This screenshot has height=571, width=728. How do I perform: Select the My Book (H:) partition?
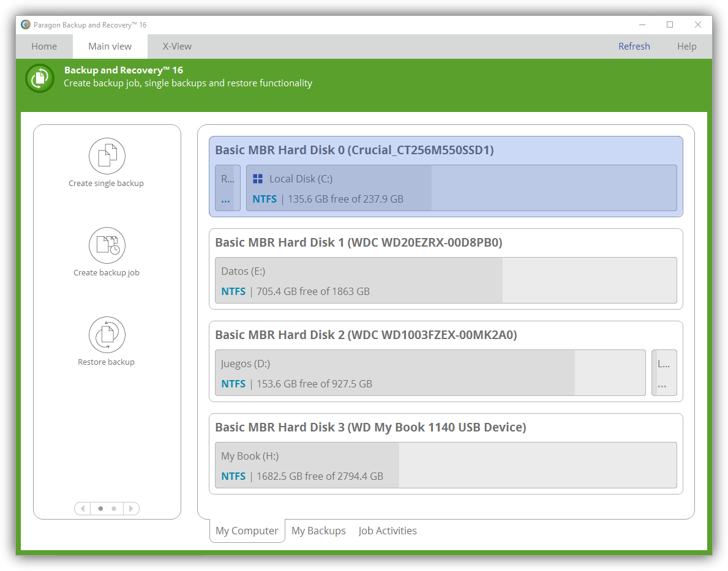pos(446,465)
